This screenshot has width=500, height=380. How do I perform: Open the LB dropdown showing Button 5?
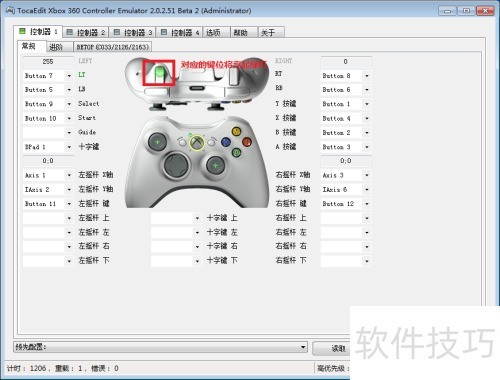(48, 90)
